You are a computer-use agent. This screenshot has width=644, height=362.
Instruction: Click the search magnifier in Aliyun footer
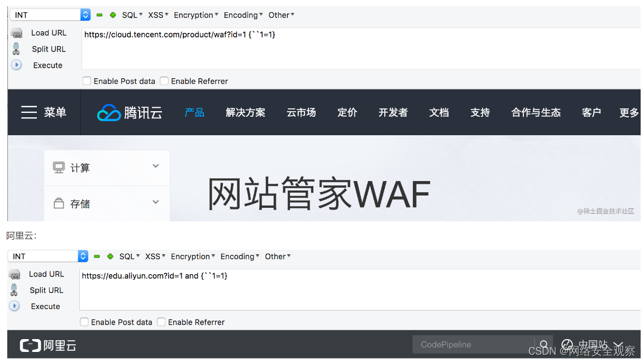click(x=543, y=345)
